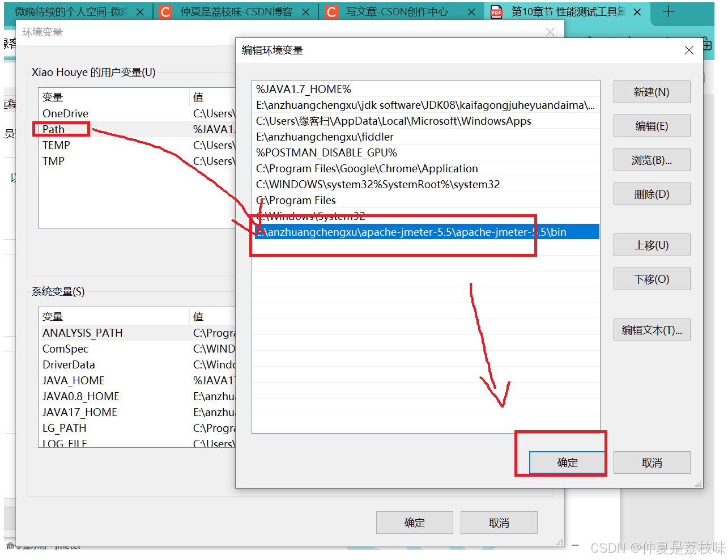
Task: Select JAVA_HOME system variable
Action: pos(137,380)
